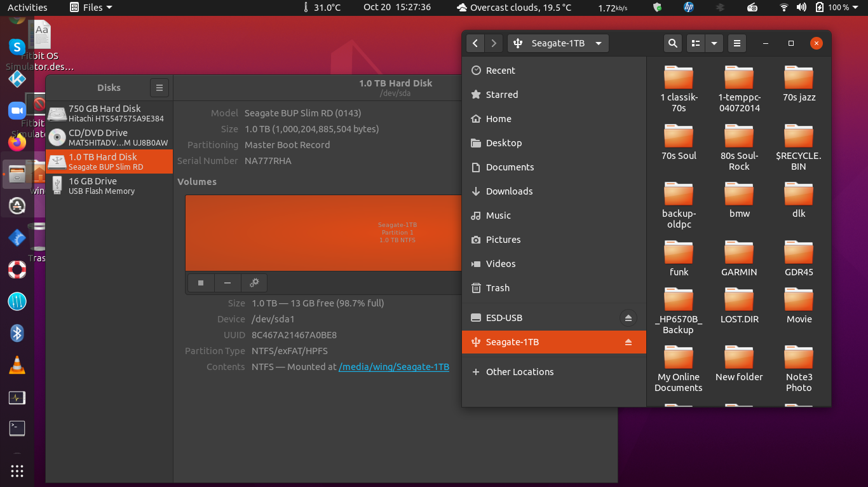Screen dimensions: 868x487
Task: Open Terminal from the dock
Action: (x=17, y=429)
